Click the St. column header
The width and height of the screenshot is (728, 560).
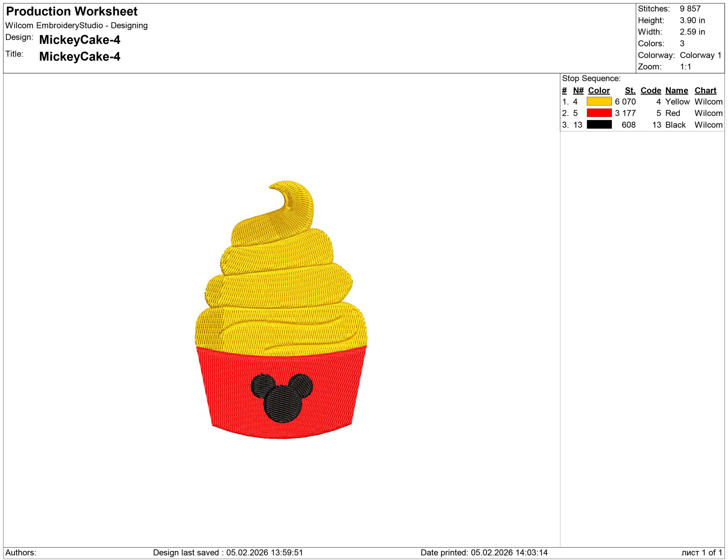tap(630, 90)
